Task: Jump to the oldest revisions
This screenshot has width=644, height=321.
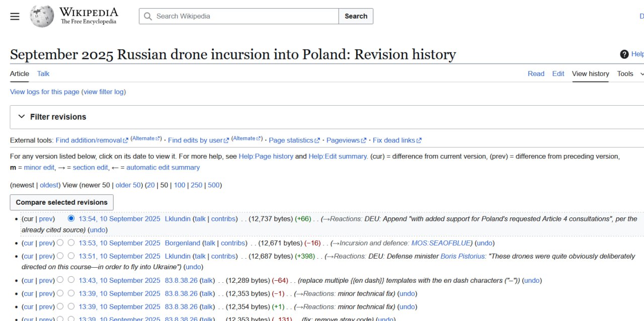Action: tap(49, 185)
